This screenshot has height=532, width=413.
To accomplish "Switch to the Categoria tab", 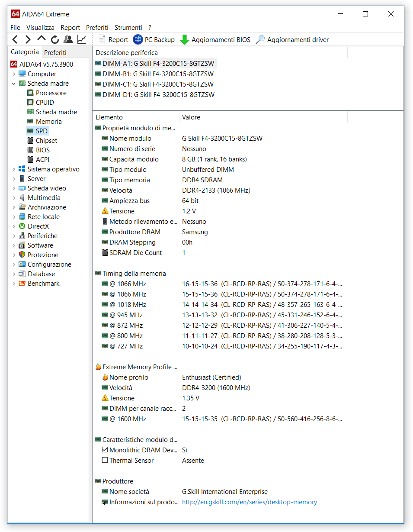I will 25,52.
